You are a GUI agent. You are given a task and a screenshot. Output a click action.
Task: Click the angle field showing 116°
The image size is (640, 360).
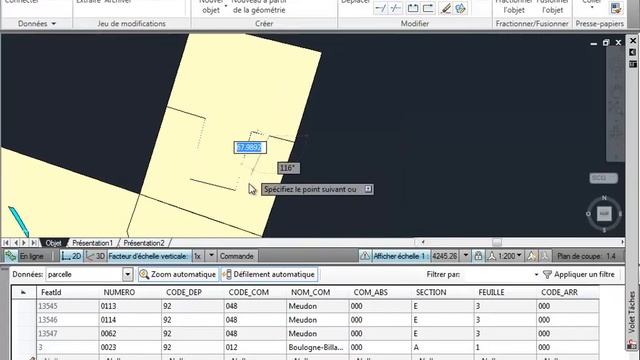[x=288, y=168]
